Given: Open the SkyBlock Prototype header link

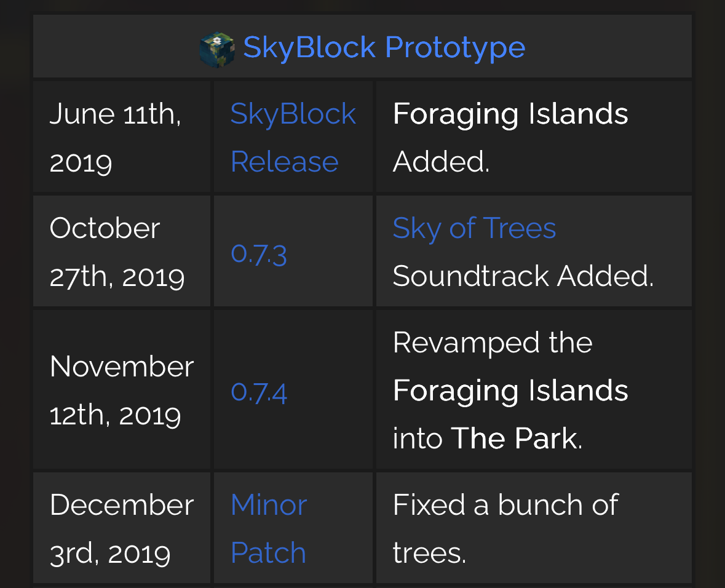Looking at the screenshot, I should (x=384, y=47).
